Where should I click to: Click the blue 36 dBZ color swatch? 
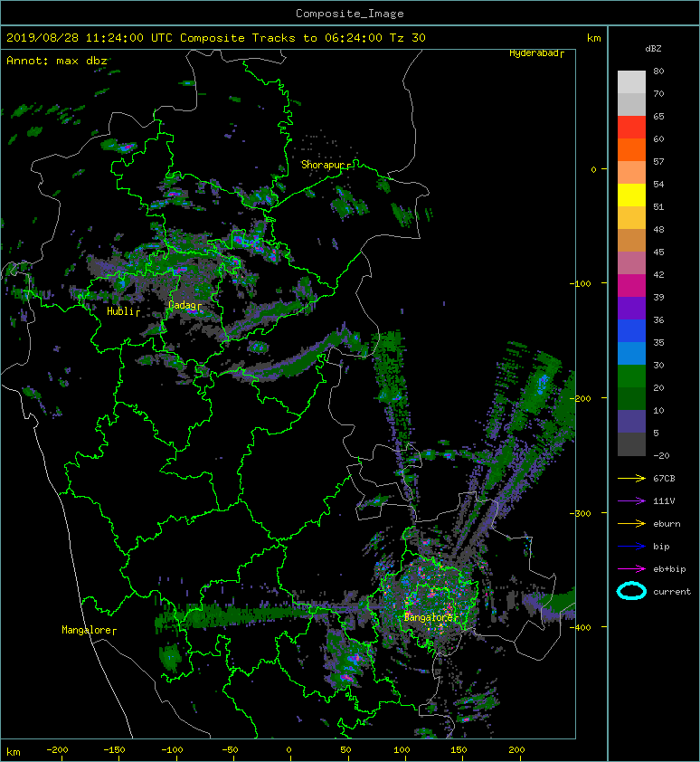pos(631,331)
